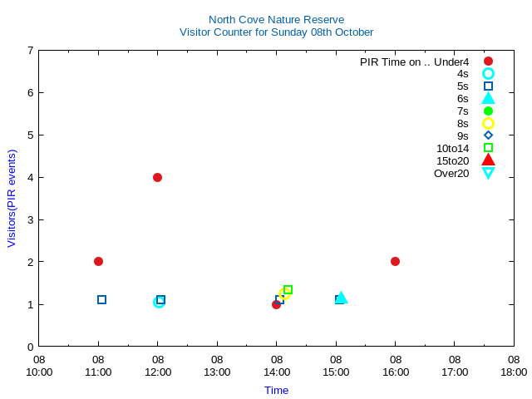Click the green 7s dot in legend
The width and height of the screenshot is (532, 399).
[488, 111]
